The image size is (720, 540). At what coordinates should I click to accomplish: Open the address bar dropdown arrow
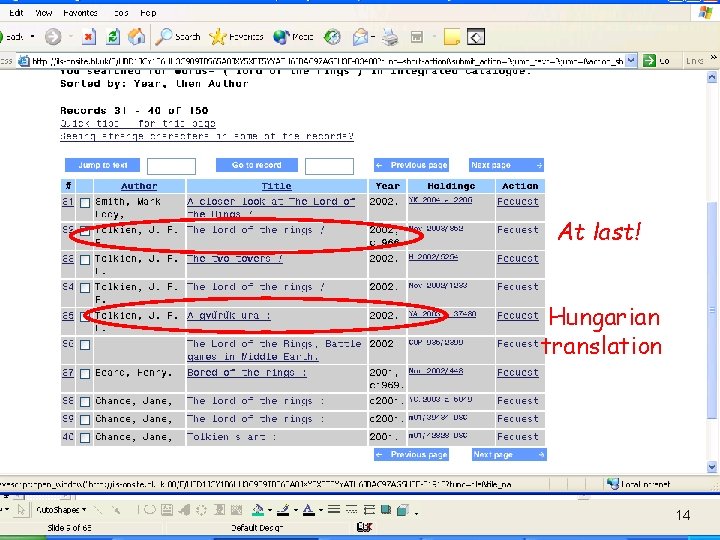pyautogui.click(x=631, y=60)
